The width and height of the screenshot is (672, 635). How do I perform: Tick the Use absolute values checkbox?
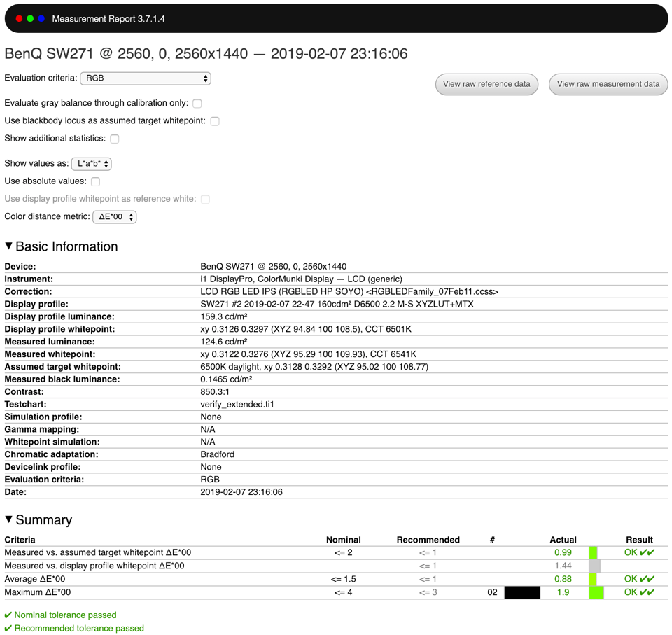pyautogui.click(x=96, y=181)
